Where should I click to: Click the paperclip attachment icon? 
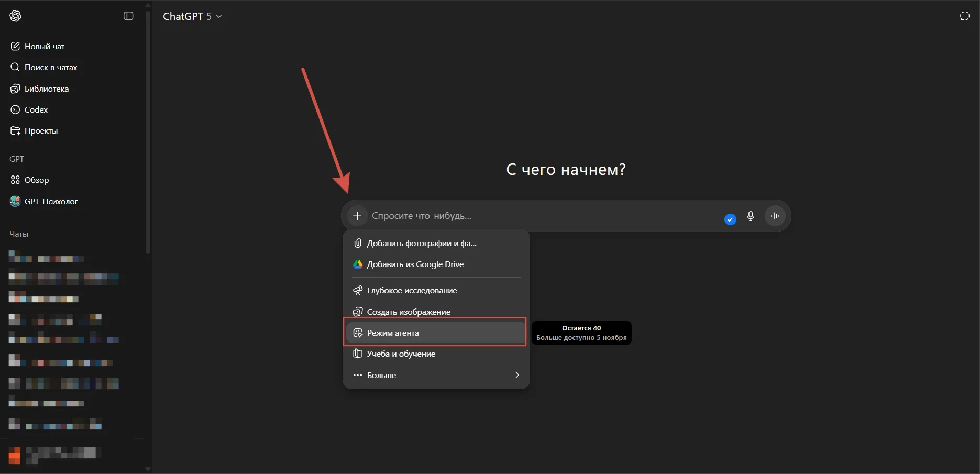358,243
